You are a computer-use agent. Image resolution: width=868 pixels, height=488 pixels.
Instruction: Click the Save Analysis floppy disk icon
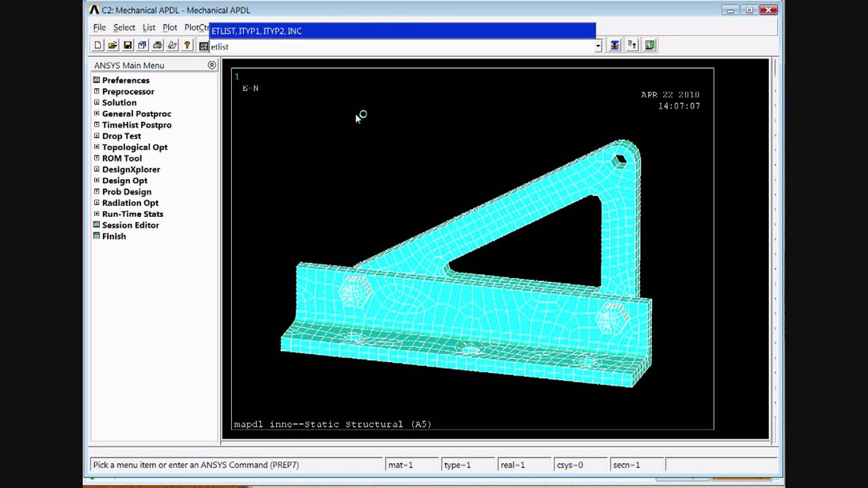[x=127, y=45]
